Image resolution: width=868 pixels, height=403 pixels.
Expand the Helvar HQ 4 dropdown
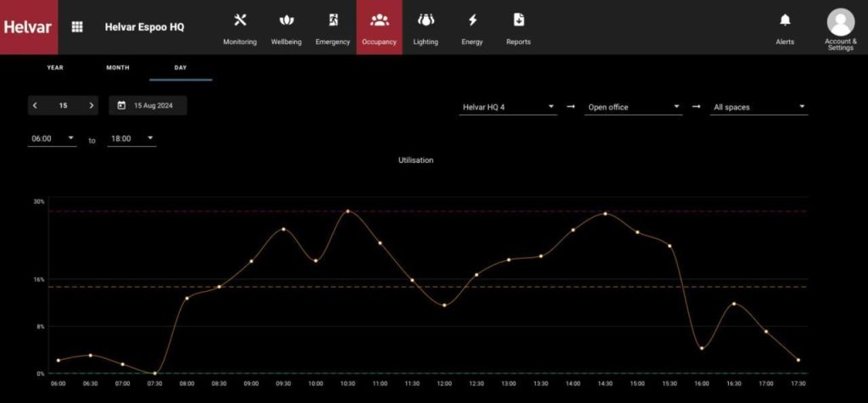click(508, 108)
